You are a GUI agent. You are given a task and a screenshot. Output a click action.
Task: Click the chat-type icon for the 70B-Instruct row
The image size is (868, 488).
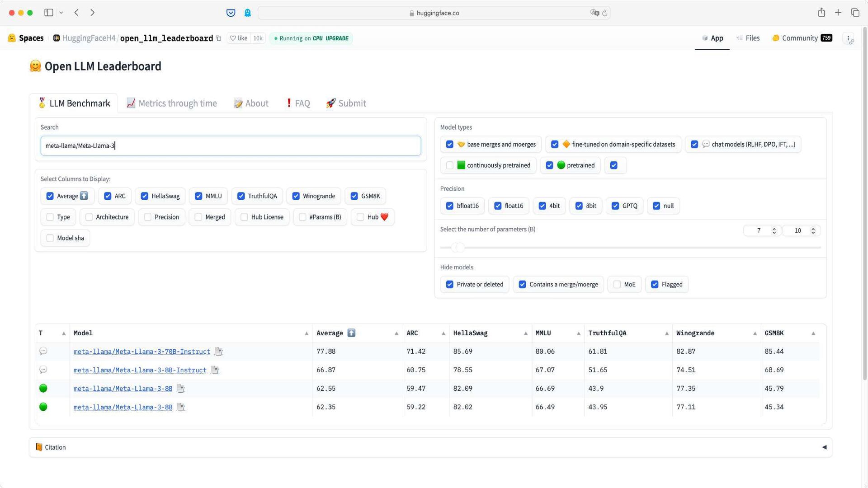(x=43, y=351)
